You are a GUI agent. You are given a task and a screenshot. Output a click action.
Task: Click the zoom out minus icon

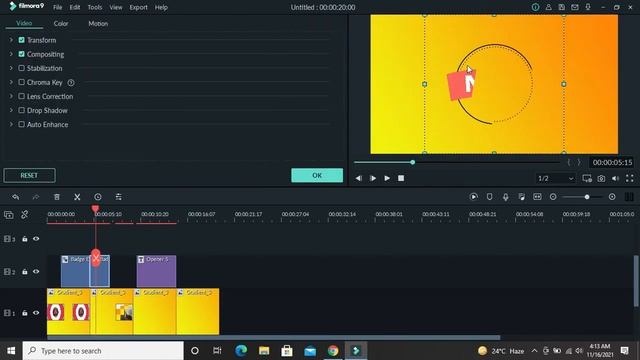coord(553,197)
